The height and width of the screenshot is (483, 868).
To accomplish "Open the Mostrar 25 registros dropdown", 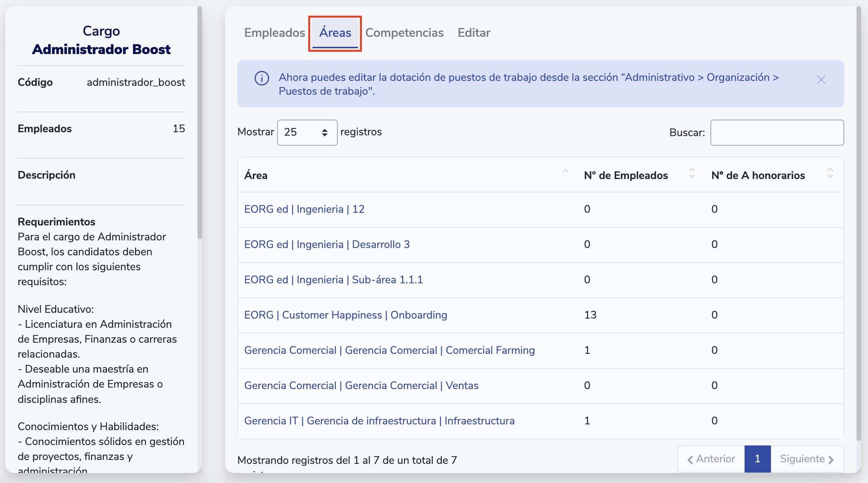I will click(x=307, y=133).
